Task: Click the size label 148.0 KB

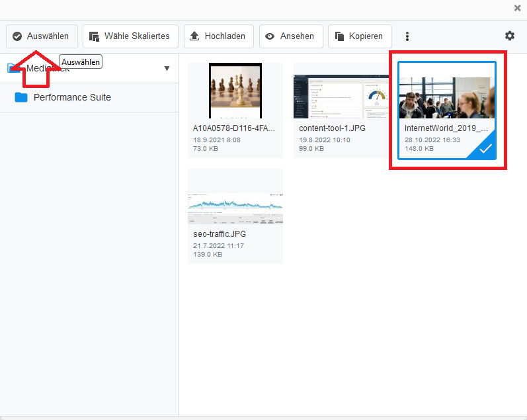Action: pyautogui.click(x=419, y=149)
